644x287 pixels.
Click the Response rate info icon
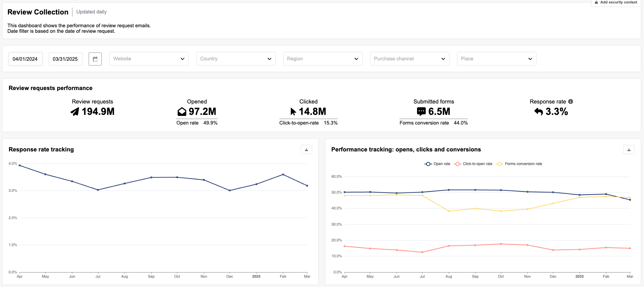[571, 101]
